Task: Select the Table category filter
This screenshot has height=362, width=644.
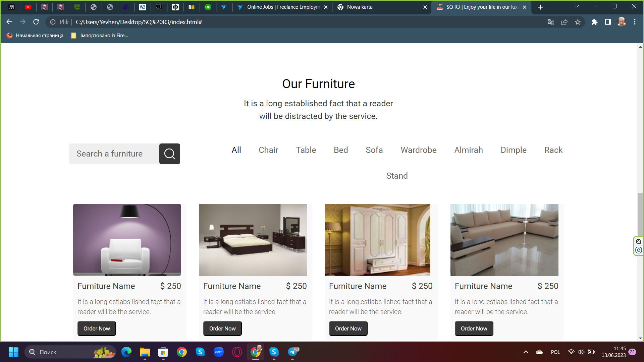Action: pos(306,150)
